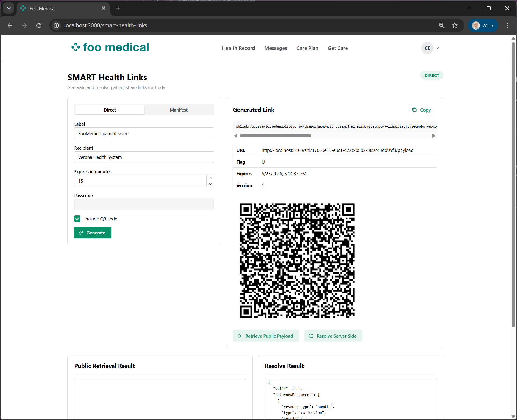Screen dimensions: 517x420
Task: Close the Foo Medical tab
Action: pyautogui.click(x=104, y=8)
